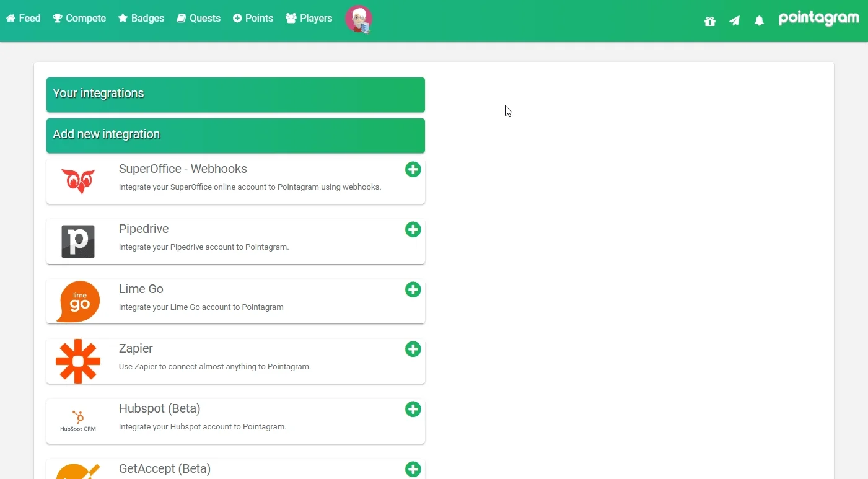Open the notifications bell
Viewport: 868px width, 479px height.
(x=759, y=21)
